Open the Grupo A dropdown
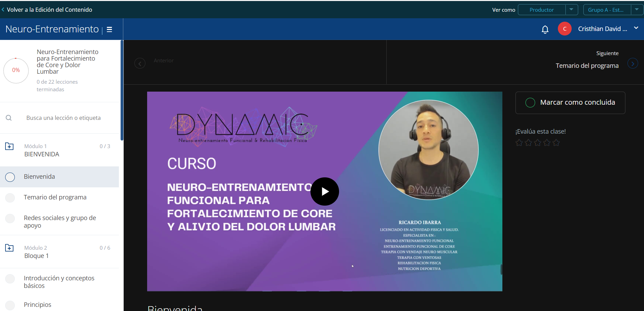 (x=636, y=10)
